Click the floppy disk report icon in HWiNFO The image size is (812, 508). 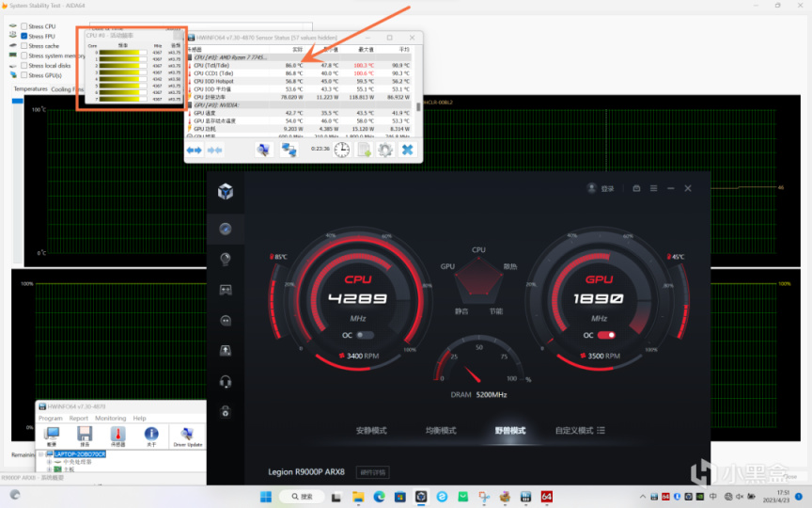pyautogui.click(x=85, y=436)
